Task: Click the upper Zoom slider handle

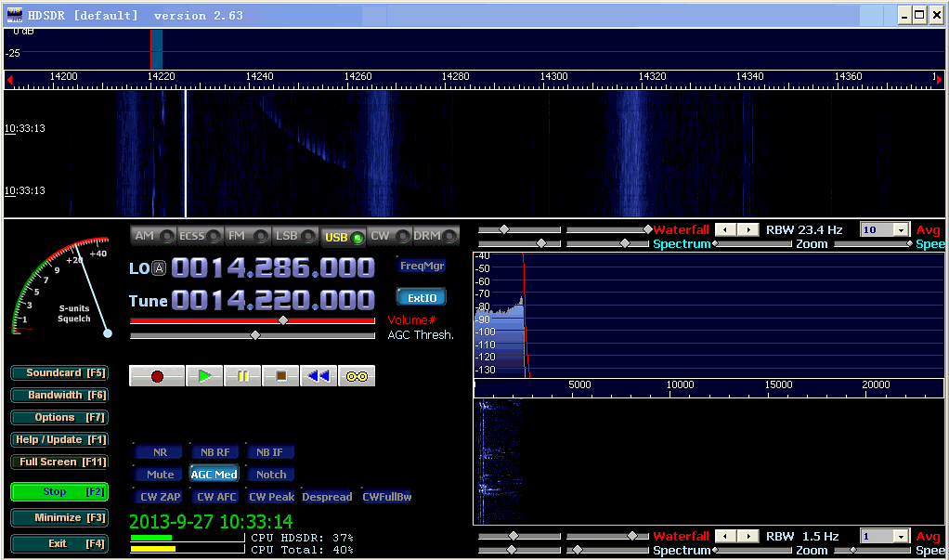Action: click(715, 243)
